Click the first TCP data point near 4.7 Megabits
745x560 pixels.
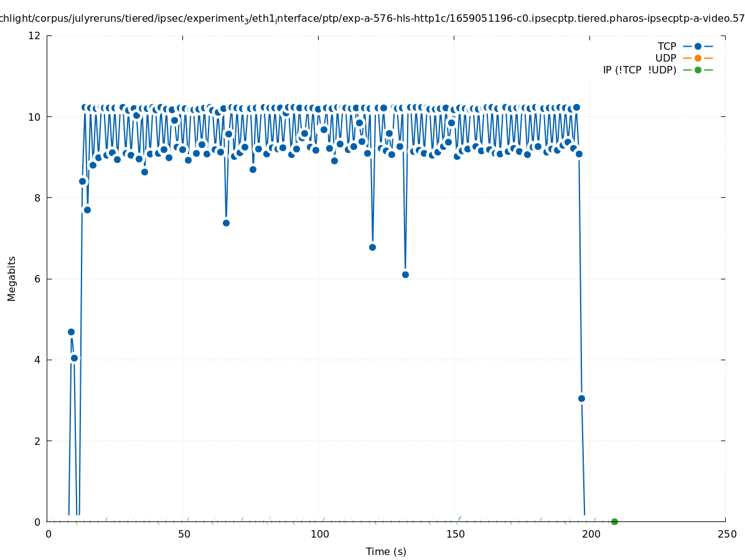71,332
